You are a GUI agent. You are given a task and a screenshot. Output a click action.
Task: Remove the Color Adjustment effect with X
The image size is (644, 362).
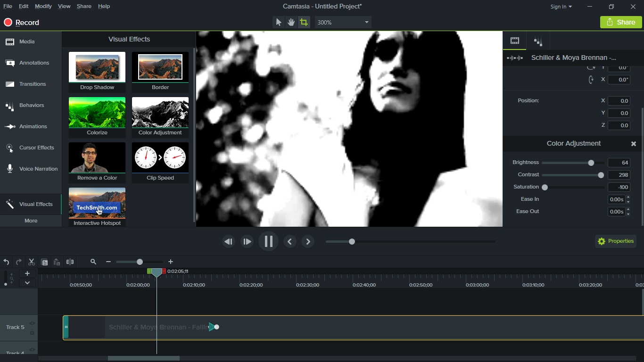tap(634, 144)
